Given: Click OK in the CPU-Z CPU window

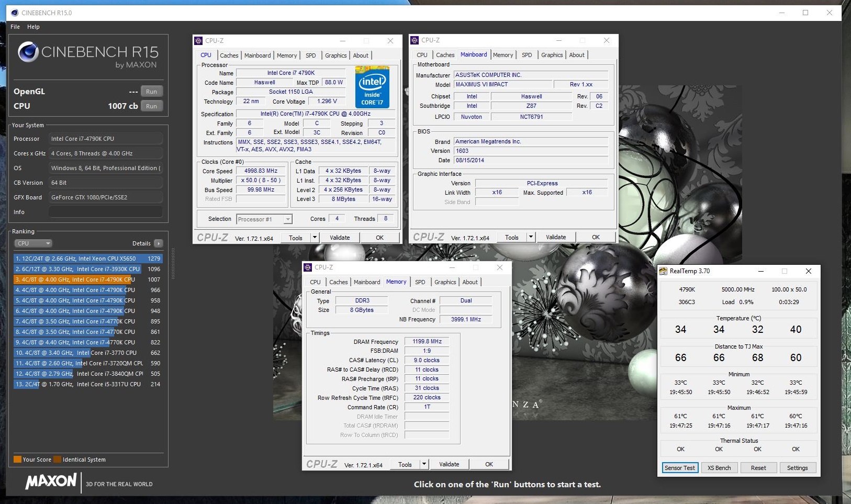Looking at the screenshot, I should tap(380, 238).
